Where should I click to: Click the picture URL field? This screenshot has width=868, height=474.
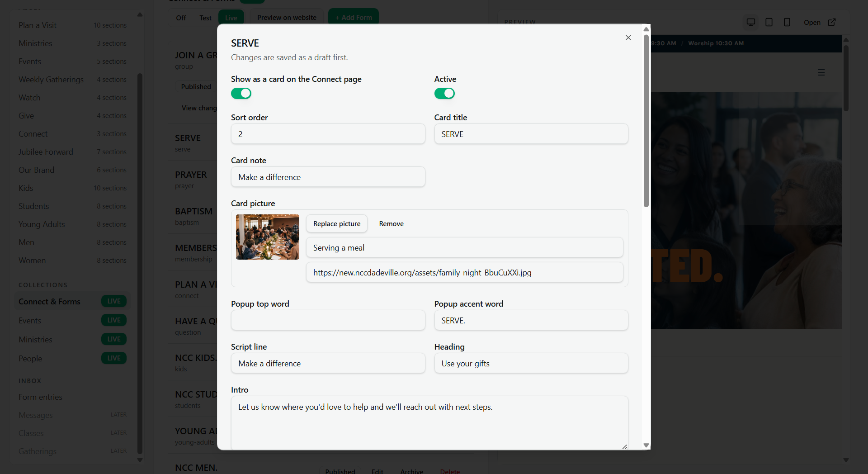pyautogui.click(x=465, y=272)
